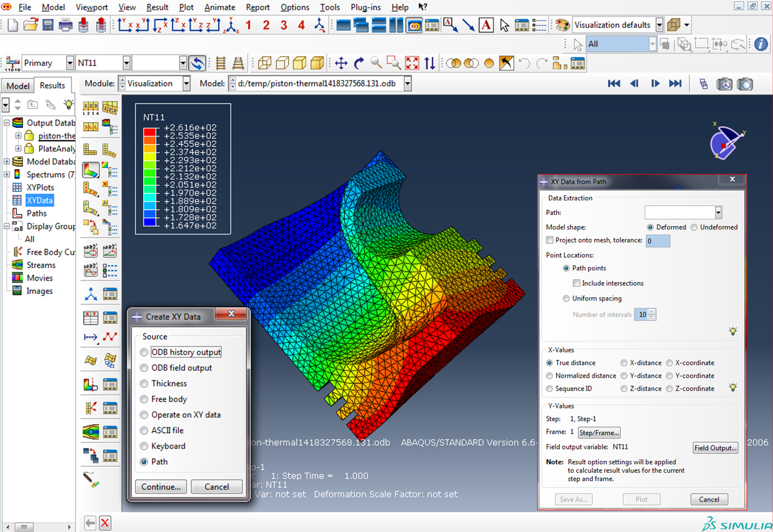Open the All selection filter dropdown
Image resolution: width=773 pixels, height=532 pixels.
click(652, 44)
